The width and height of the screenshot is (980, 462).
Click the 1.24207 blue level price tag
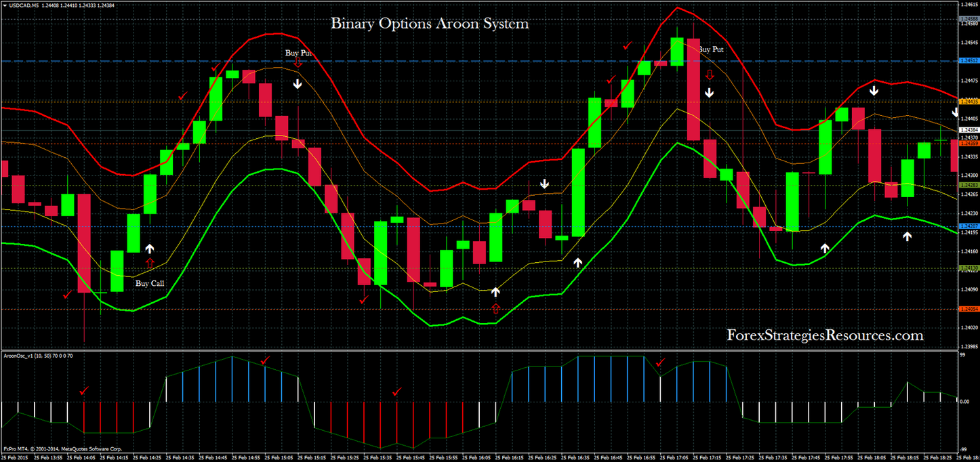tap(970, 226)
